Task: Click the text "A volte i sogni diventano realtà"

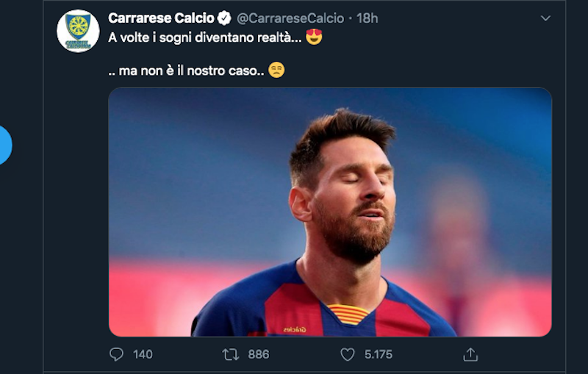Action: tap(204, 37)
